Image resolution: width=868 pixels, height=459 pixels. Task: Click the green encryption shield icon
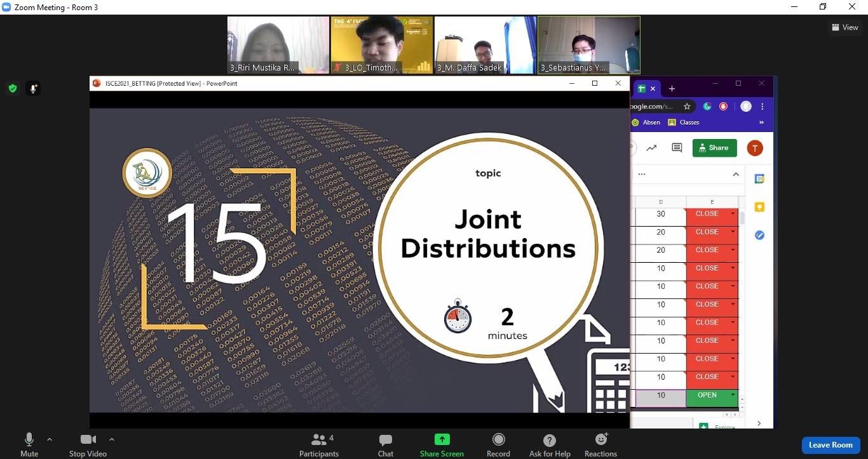[x=13, y=88]
